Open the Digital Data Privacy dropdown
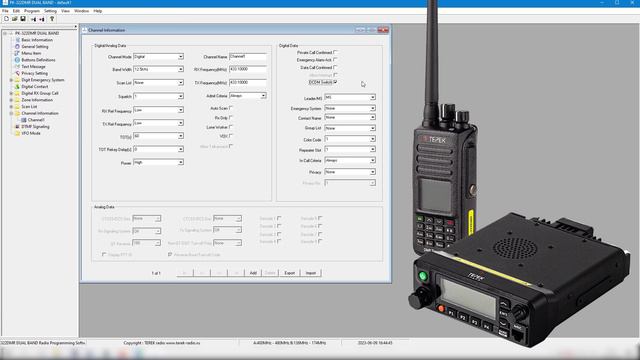 pyautogui.click(x=373, y=172)
